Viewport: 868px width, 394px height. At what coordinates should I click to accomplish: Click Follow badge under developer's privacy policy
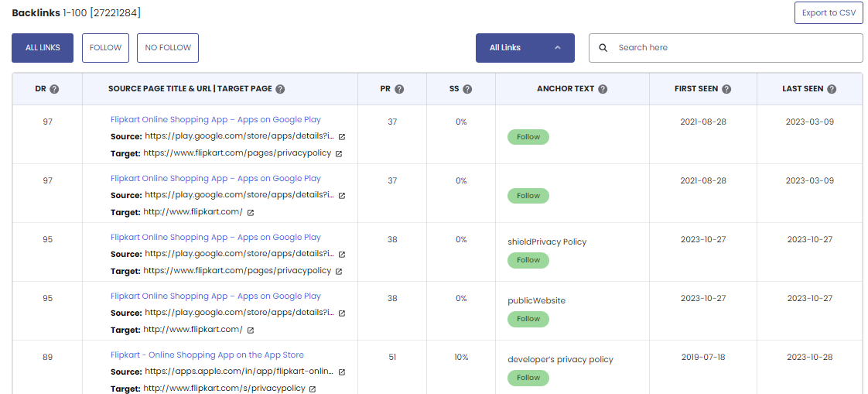point(528,378)
